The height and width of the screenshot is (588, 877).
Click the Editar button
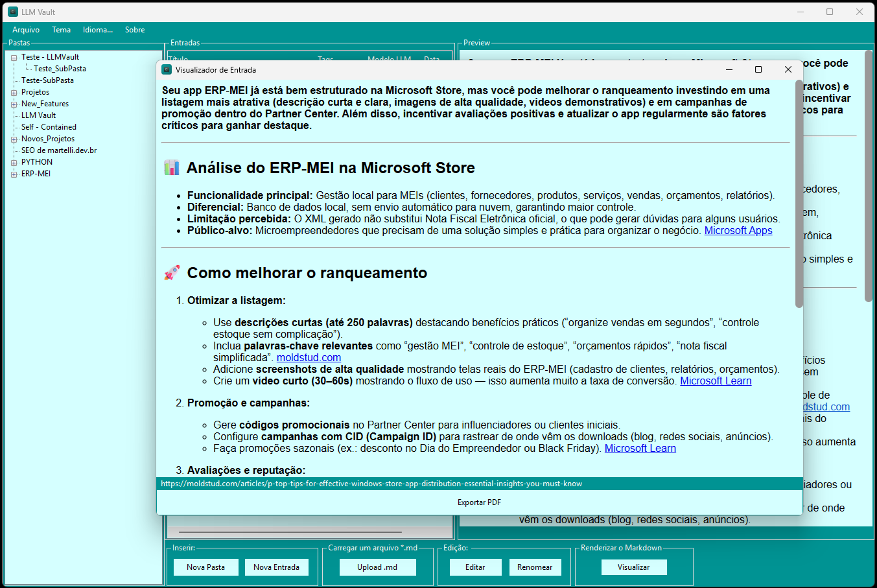(475, 567)
